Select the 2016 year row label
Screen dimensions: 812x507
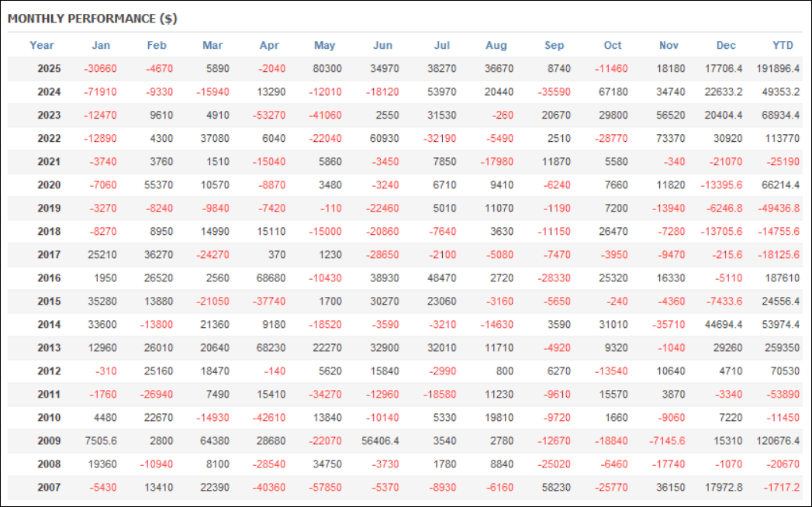(x=49, y=278)
